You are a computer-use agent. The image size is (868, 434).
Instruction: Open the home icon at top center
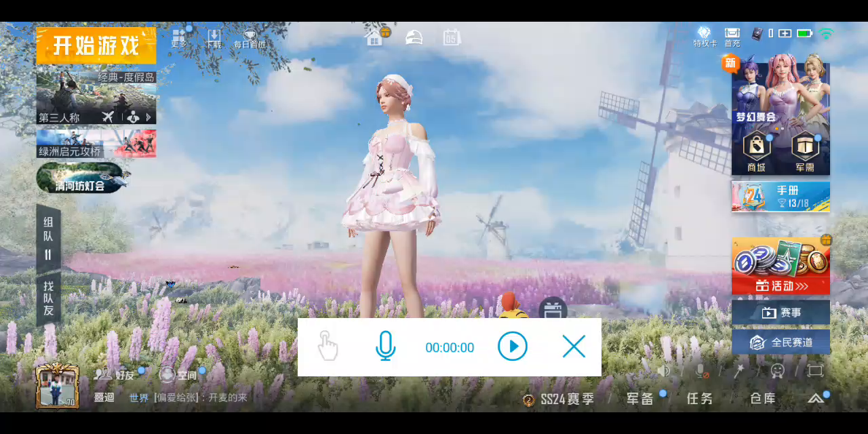point(374,37)
